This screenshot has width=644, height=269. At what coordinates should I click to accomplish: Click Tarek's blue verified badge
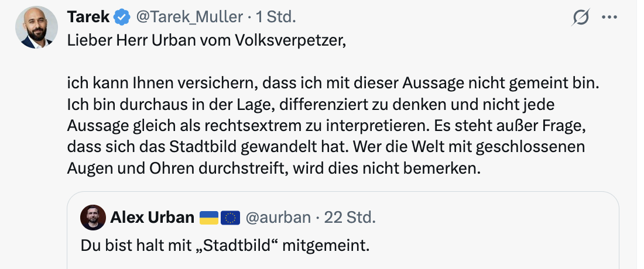click(x=122, y=18)
